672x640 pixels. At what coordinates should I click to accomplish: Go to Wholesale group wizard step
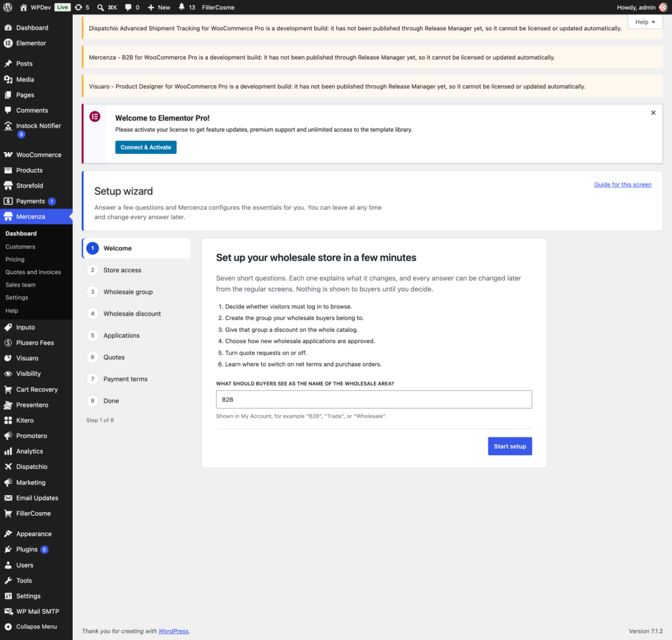[136, 292]
